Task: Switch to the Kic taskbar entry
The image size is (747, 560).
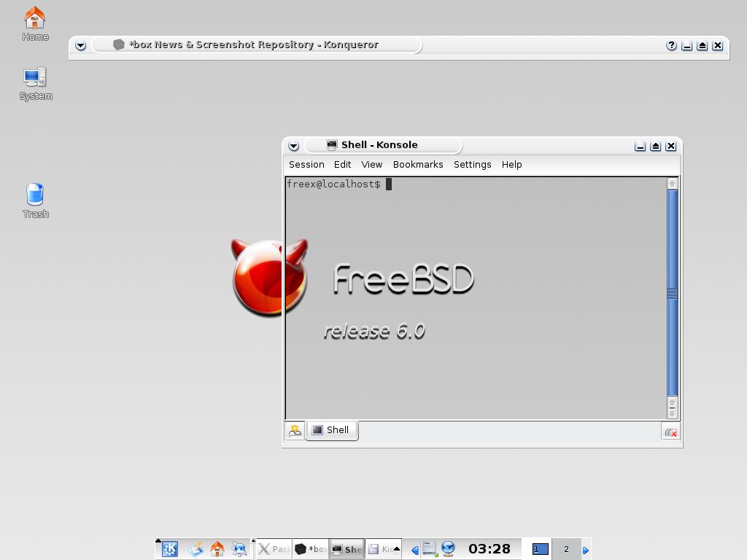Action: click(384, 549)
